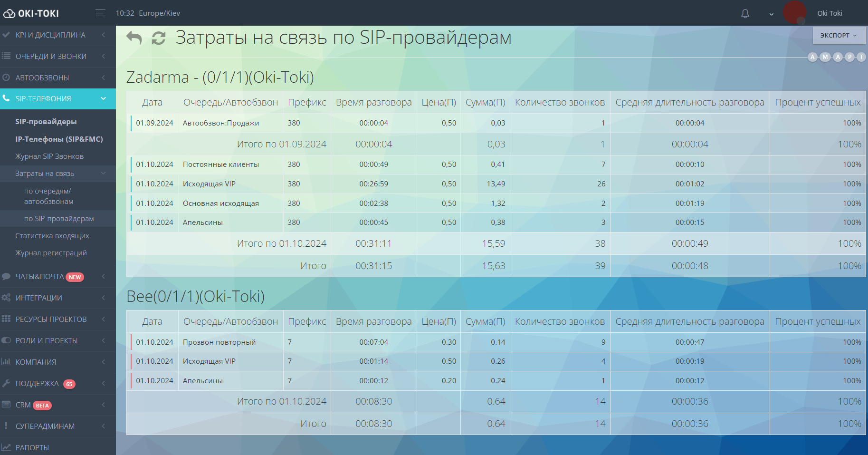868x455 pixels.
Task: Open СУПЕРАДМИНАМ section
Action: [x=58, y=426]
